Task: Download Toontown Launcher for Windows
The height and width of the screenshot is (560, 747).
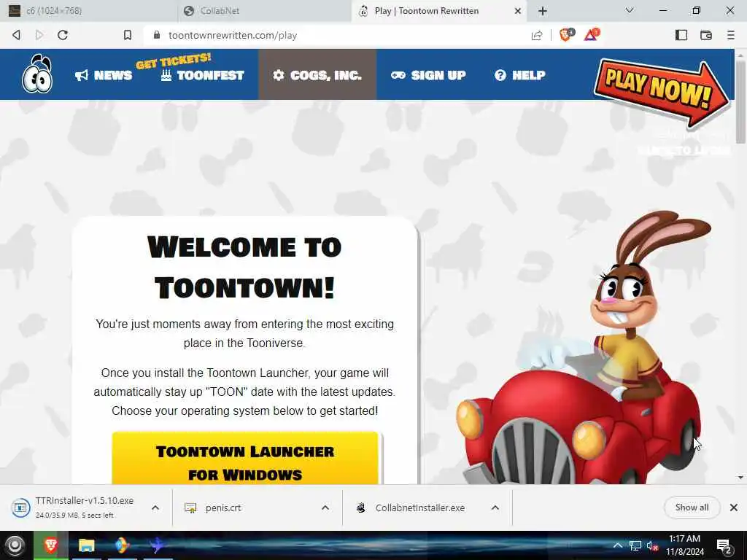Action: pos(245,458)
